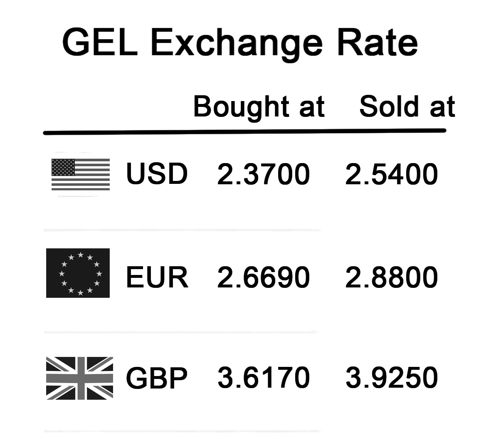Viewport: 491px width, 448px height.
Task: Click the stars on the EU flag
Action: tap(81, 274)
